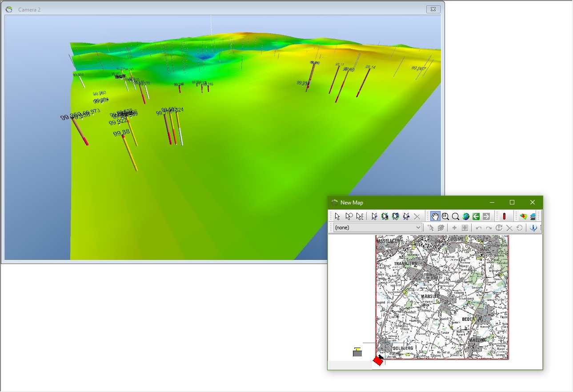Go to previous map view green arrow

(476, 216)
